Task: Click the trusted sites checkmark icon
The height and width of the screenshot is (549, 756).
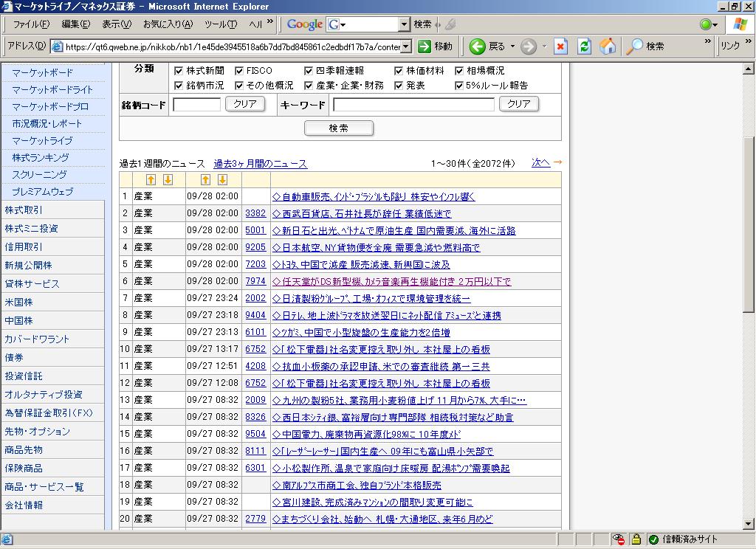Action: pos(653,539)
